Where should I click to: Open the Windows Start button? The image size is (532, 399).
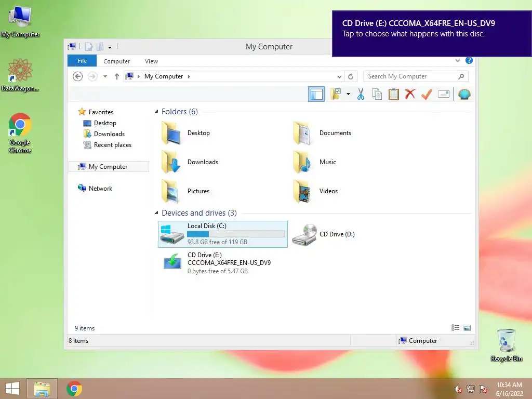pos(12,389)
